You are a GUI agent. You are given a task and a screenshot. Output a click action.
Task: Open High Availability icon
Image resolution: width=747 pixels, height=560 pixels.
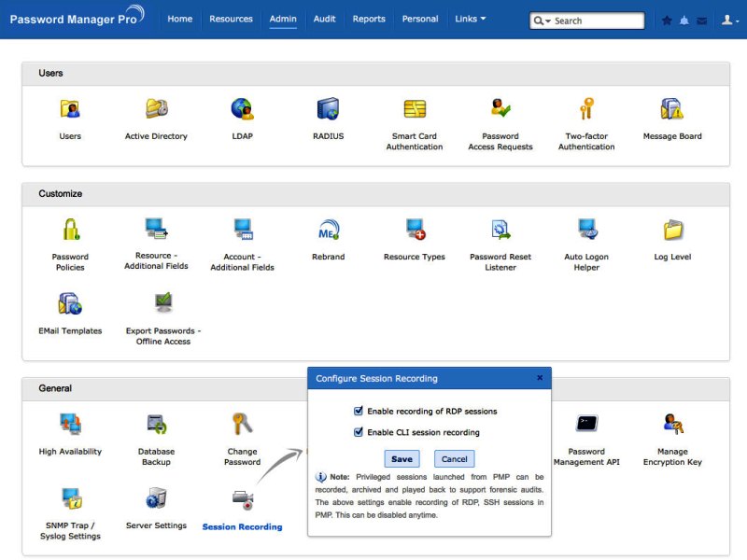pos(70,424)
